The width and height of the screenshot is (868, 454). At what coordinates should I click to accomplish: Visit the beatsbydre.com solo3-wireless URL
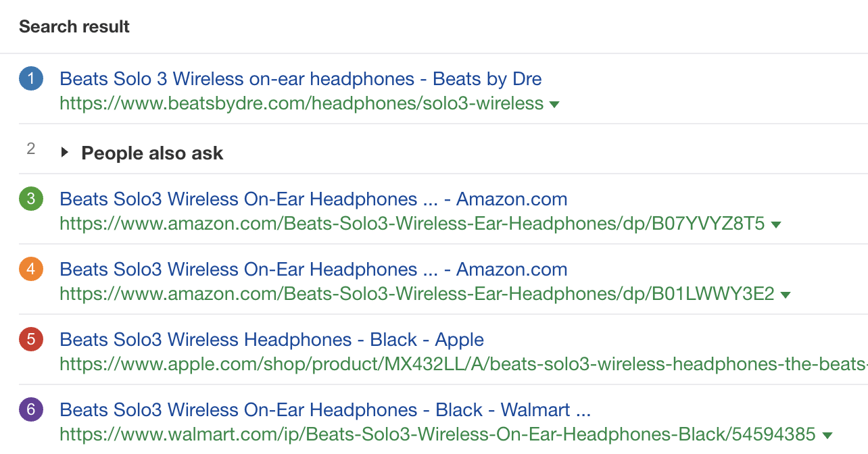(302, 103)
